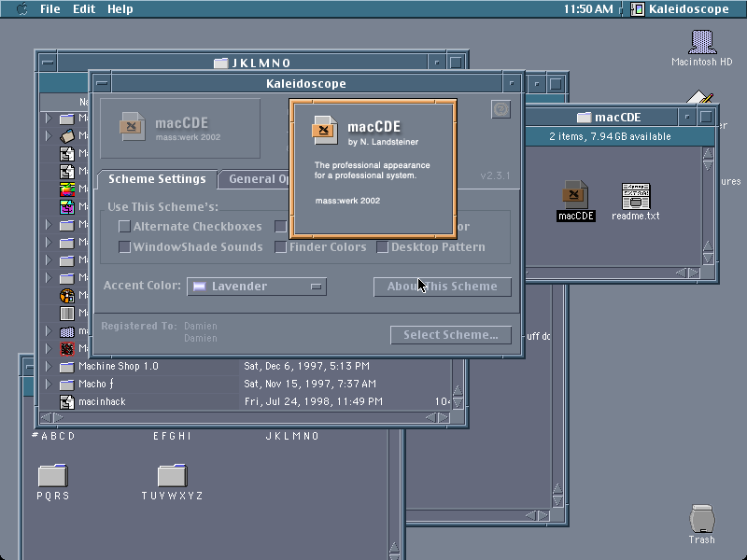747x560 pixels.
Task: Open the Accent Color Lavender dropdown
Action: 257,287
